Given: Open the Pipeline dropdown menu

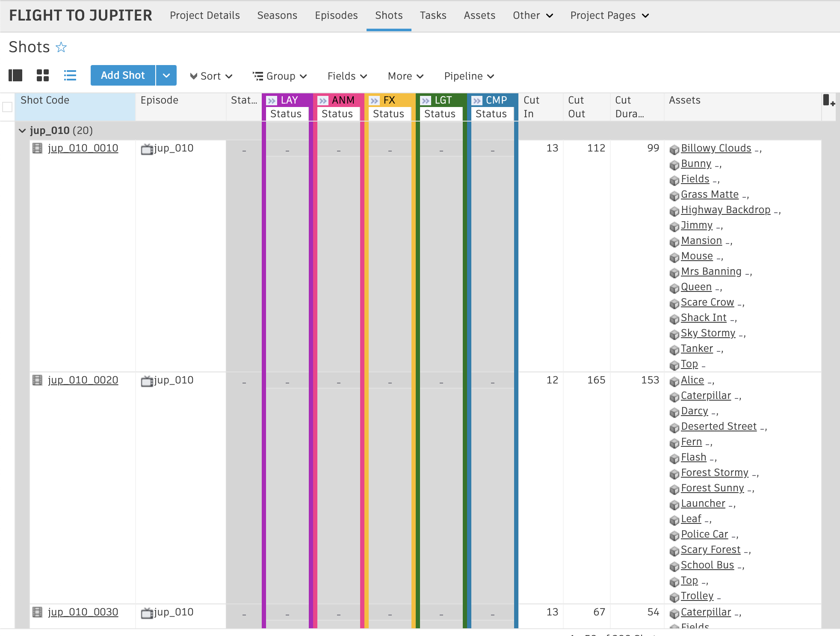Looking at the screenshot, I should (x=469, y=76).
